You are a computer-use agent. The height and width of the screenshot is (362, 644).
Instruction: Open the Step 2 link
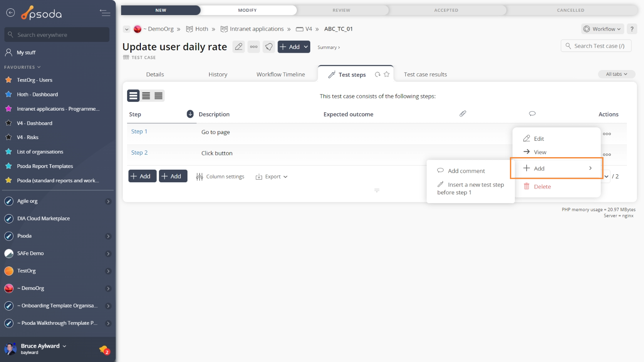139,153
